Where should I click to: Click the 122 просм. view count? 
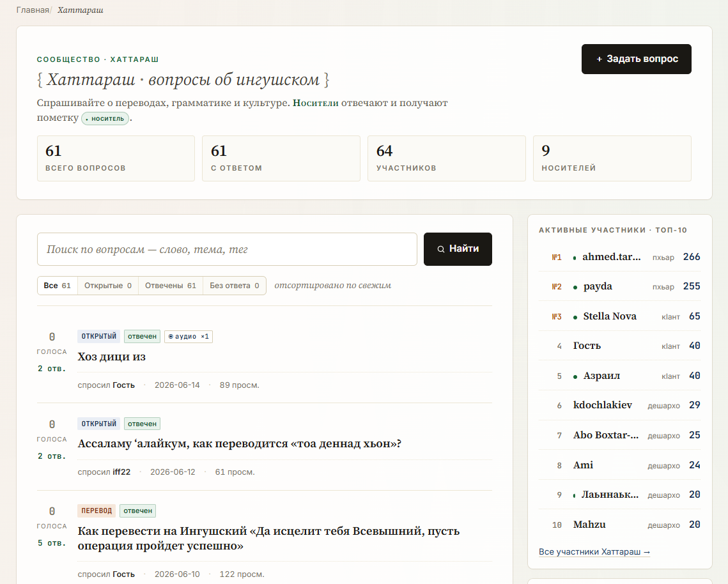pyautogui.click(x=242, y=574)
